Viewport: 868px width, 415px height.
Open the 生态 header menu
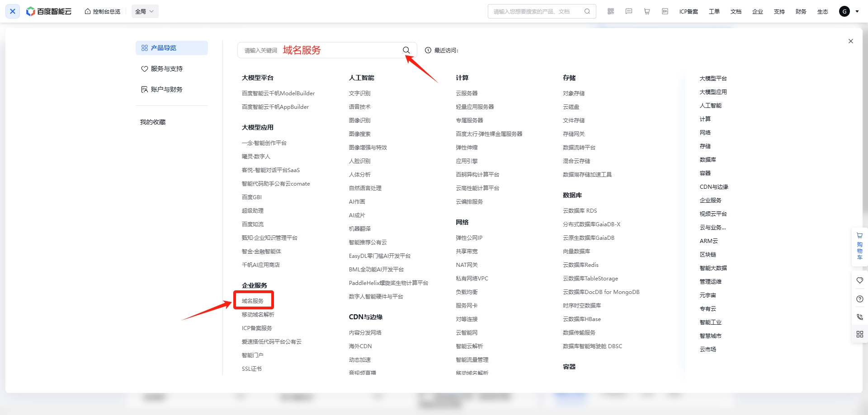[x=823, y=12]
